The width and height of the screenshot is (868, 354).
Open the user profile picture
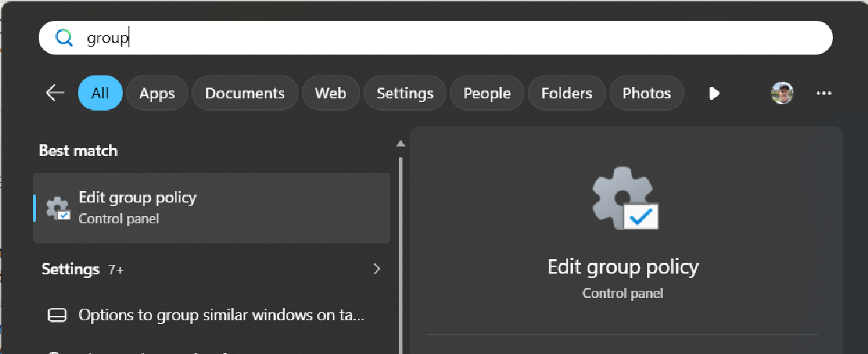point(782,93)
